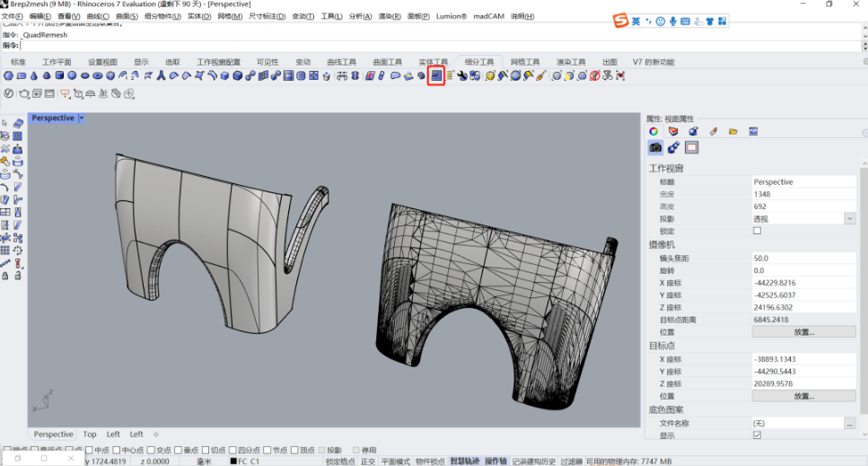Select the SubD sphere tool icon
868x466 pixels.
[x=72, y=75]
